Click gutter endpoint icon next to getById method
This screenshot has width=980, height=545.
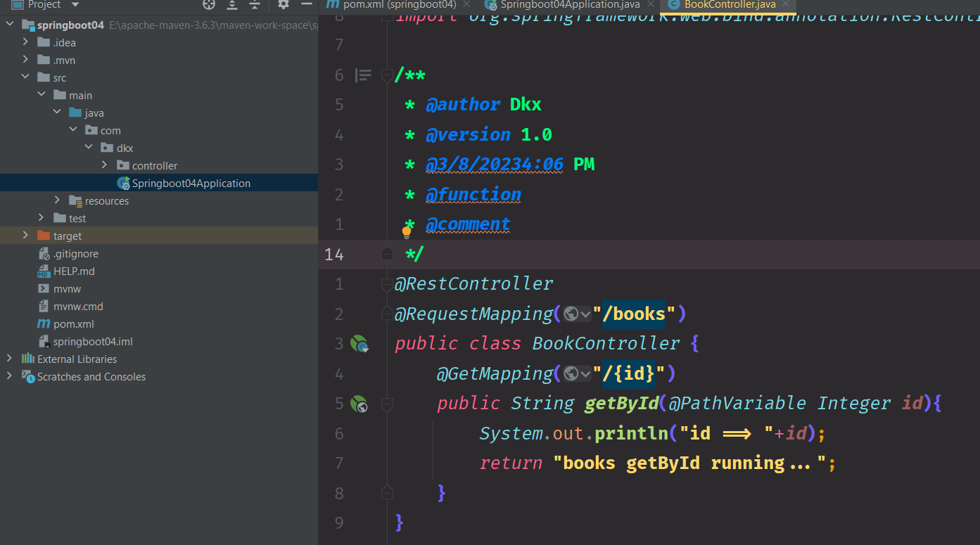(x=359, y=404)
